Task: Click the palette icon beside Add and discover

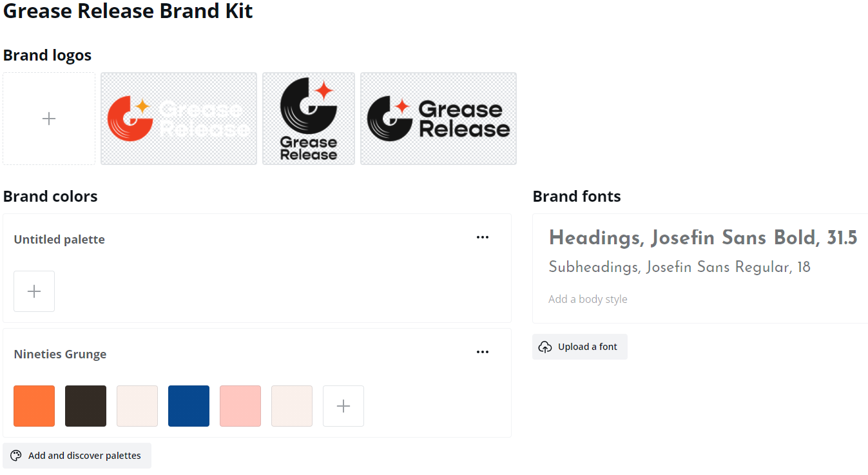Action: coord(16,456)
